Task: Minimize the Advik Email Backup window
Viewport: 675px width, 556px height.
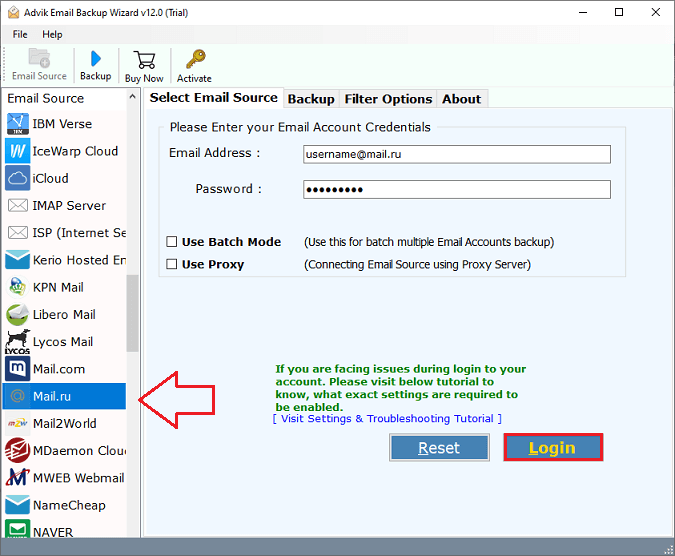Action: pos(583,12)
